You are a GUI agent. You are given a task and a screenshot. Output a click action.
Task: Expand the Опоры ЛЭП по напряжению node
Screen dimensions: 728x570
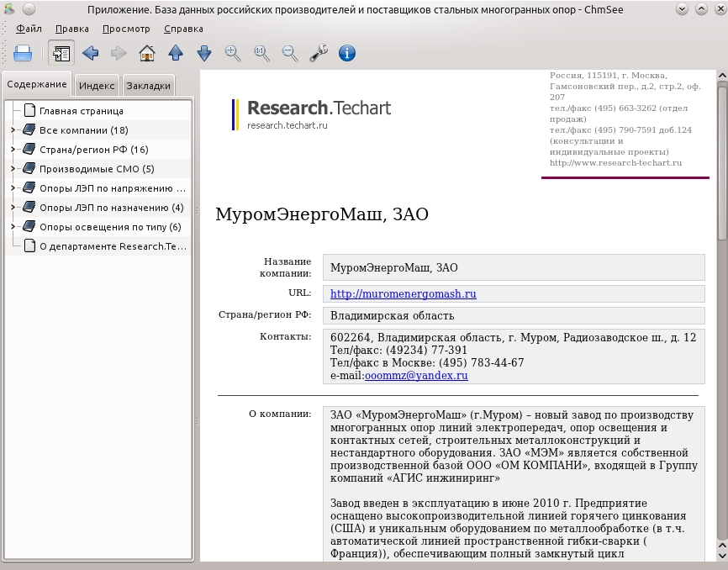click(13, 188)
